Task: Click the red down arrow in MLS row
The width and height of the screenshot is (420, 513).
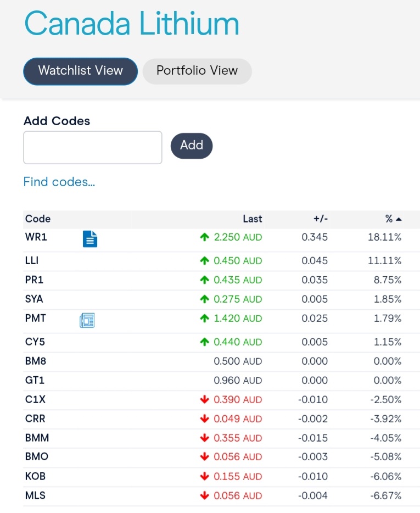Action: pos(204,495)
